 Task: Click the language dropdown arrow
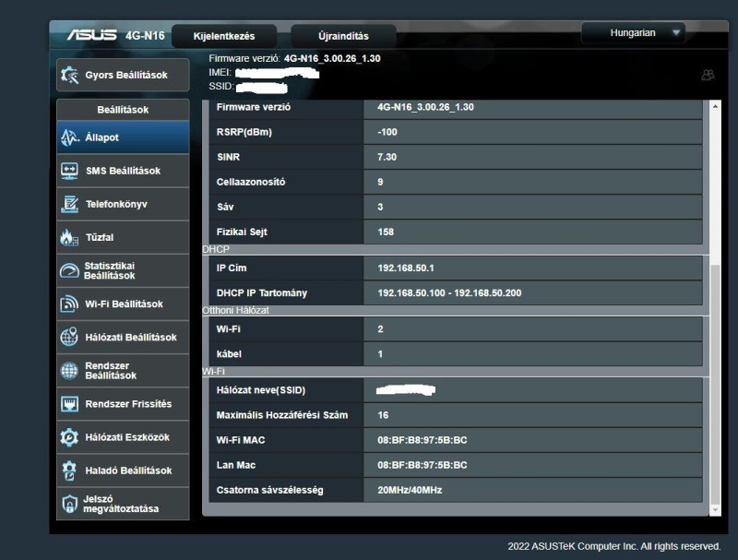(676, 33)
